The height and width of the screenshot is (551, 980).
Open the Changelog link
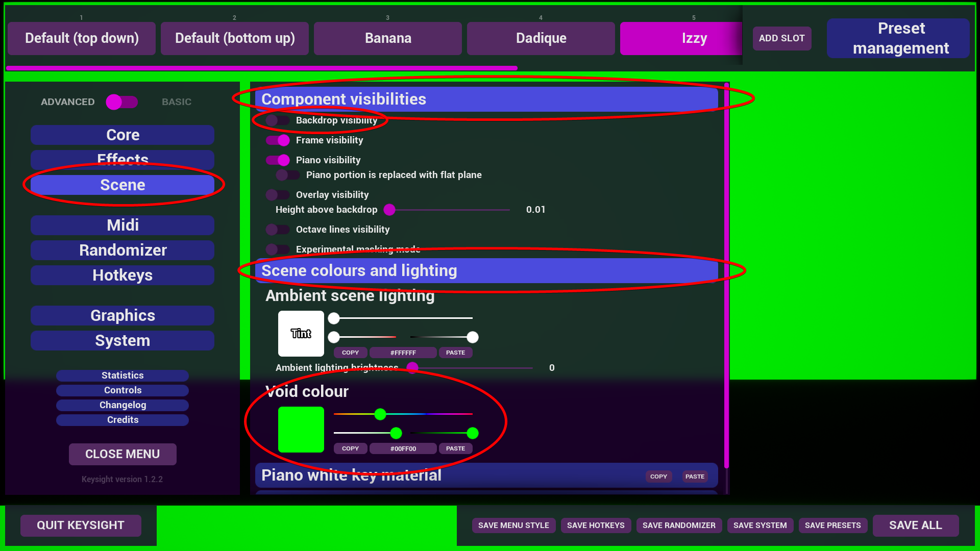(122, 405)
